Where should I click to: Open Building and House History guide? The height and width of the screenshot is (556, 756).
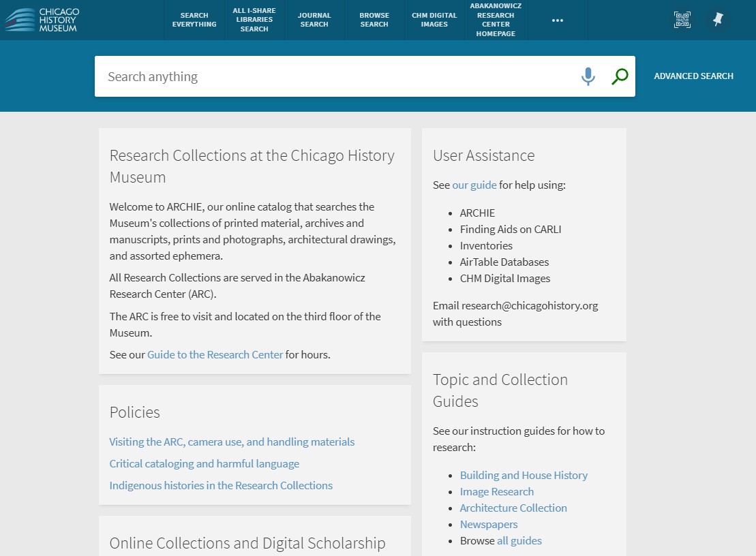524,475
